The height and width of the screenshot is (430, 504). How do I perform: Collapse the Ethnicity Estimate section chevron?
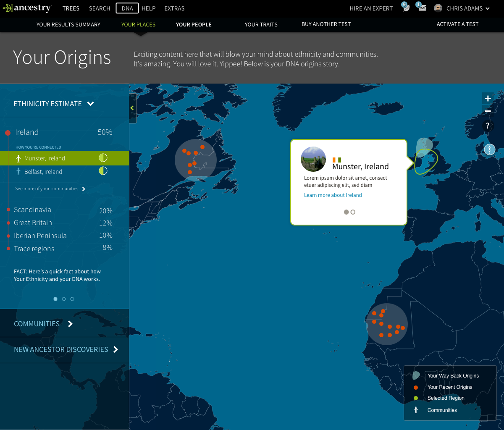pos(91,104)
